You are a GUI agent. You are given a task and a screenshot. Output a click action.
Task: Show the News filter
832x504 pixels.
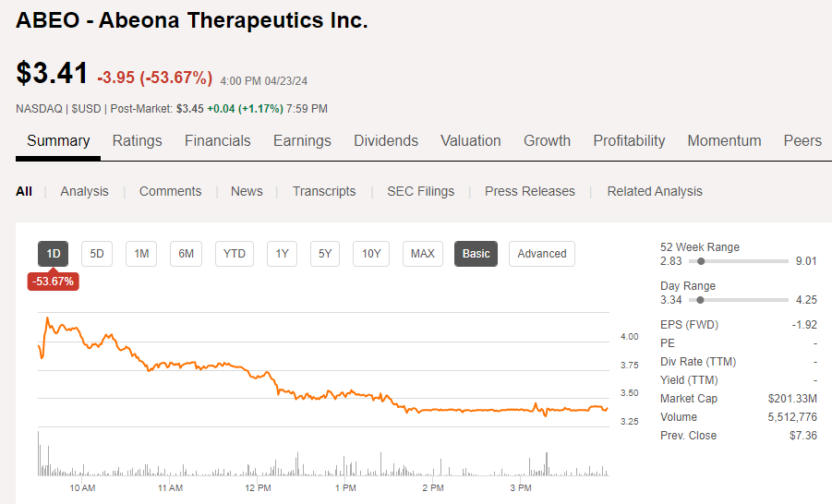(247, 191)
